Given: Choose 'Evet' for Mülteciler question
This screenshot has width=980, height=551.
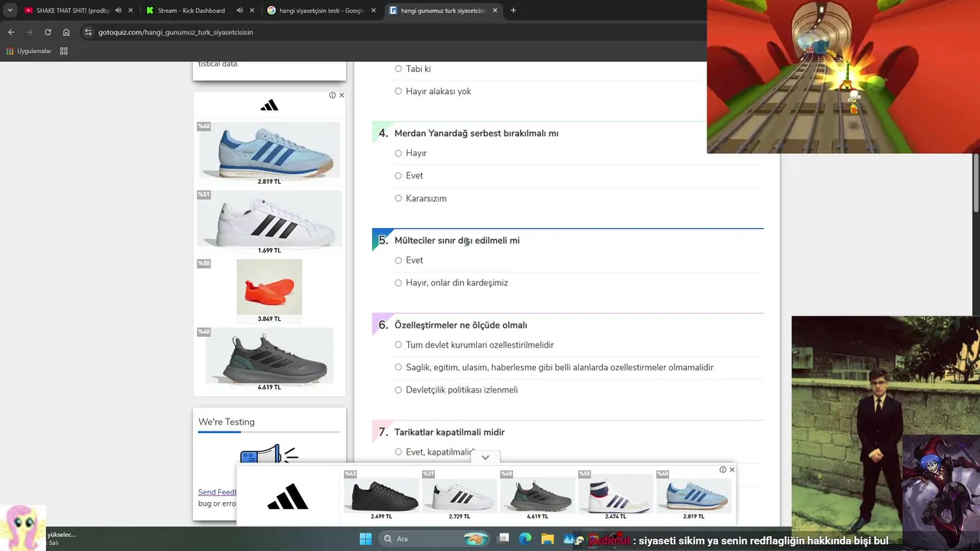Looking at the screenshot, I should (x=398, y=260).
